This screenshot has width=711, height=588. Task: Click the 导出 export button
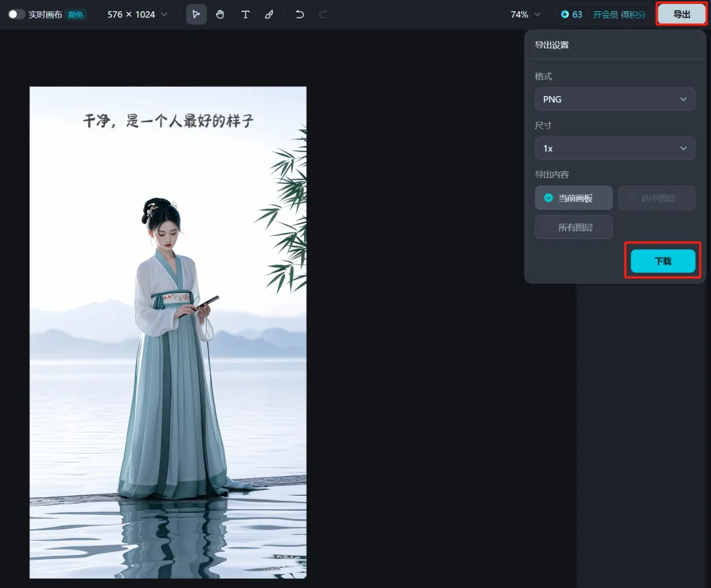(x=681, y=14)
